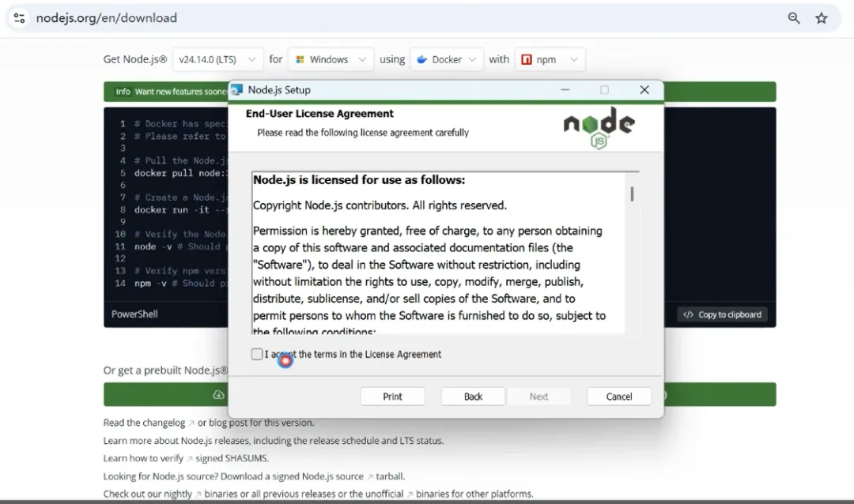Click the npm logo icon
This screenshot has height=504, width=854.
[526, 59]
